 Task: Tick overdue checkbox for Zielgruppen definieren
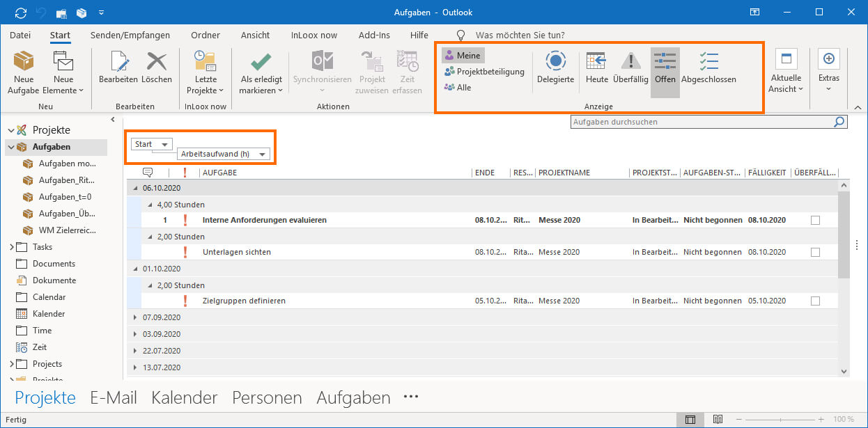pos(815,301)
